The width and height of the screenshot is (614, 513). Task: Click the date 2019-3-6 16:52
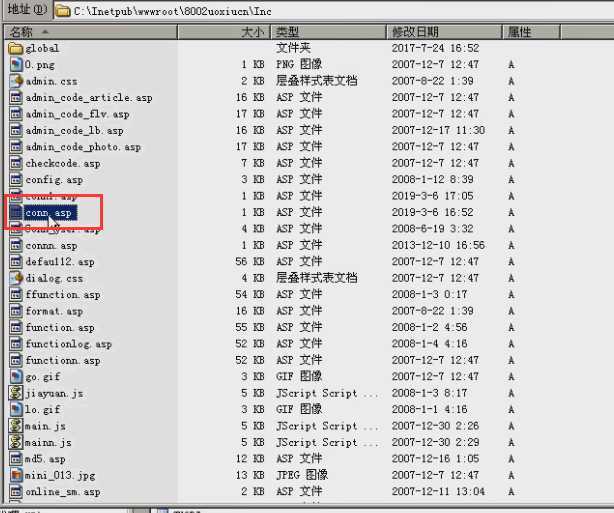[432, 212]
